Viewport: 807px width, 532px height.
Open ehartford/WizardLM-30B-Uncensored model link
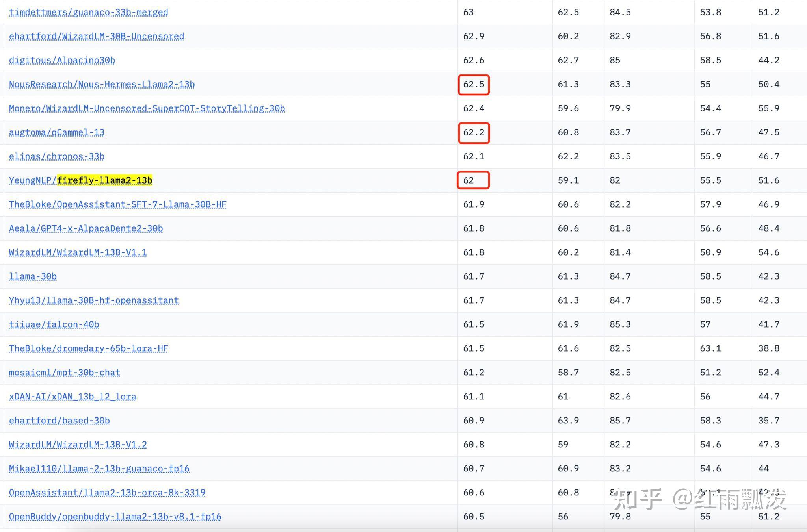[x=96, y=36]
